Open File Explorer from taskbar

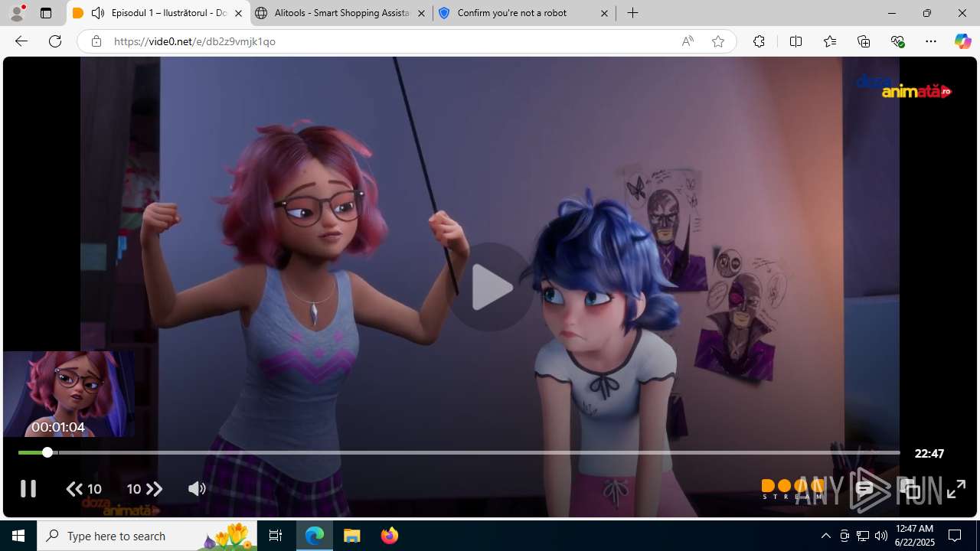tap(352, 536)
